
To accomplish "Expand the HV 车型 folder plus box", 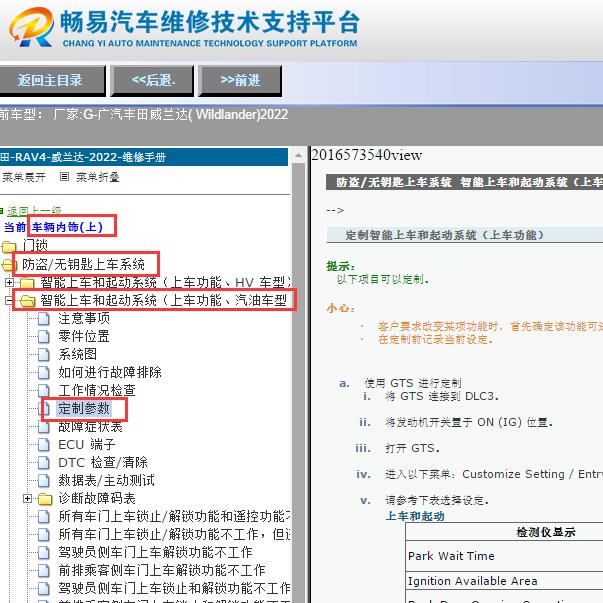I will coord(9,283).
